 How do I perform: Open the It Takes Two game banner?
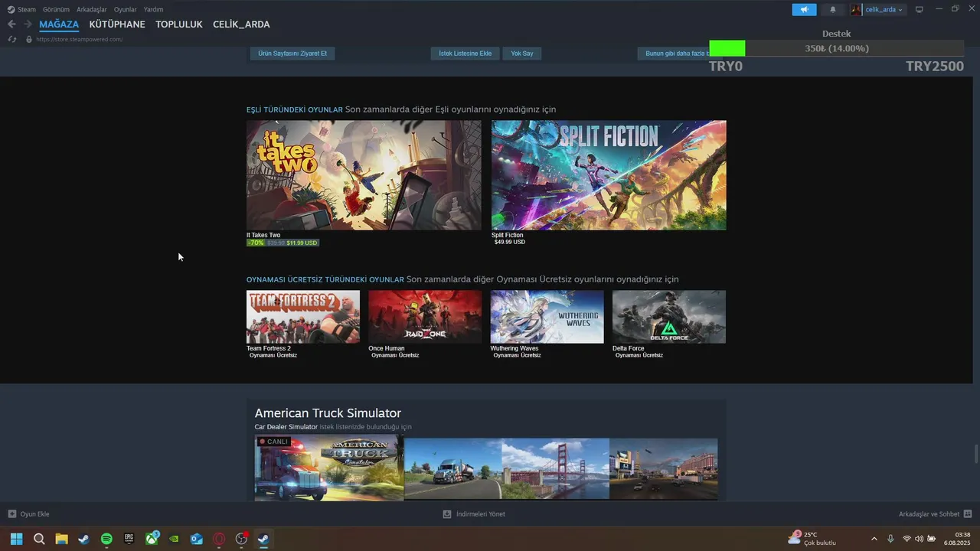(364, 175)
